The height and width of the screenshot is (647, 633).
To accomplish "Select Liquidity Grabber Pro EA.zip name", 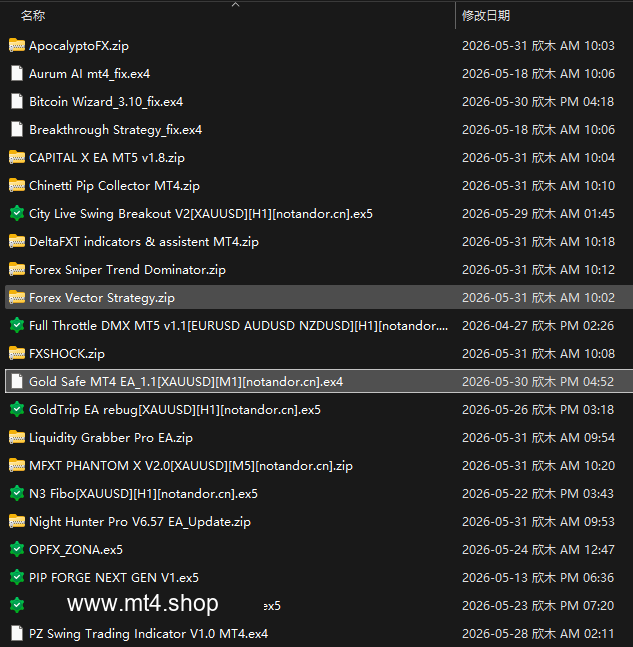I will (x=111, y=437).
